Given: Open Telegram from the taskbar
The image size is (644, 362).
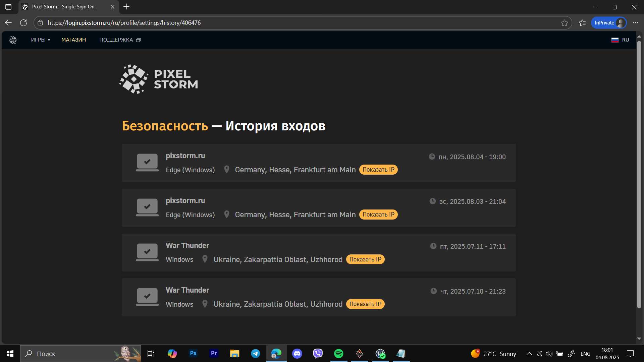Looking at the screenshot, I should tap(256, 354).
